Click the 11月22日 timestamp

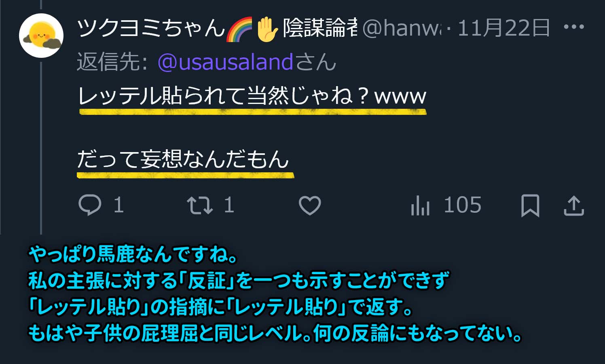click(503, 28)
